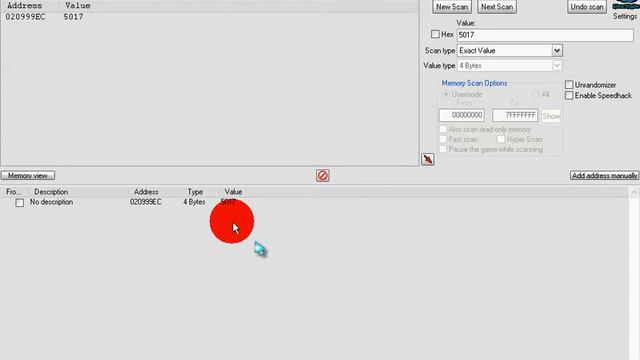
Task: Click the From address field 00000000
Action: tap(462, 115)
